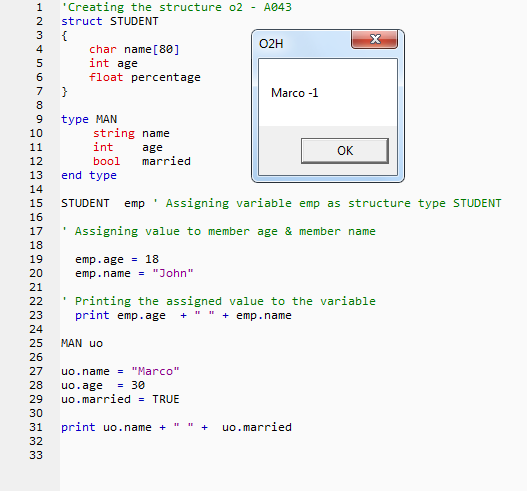Click line number 1 in gutter

click(x=39, y=7)
